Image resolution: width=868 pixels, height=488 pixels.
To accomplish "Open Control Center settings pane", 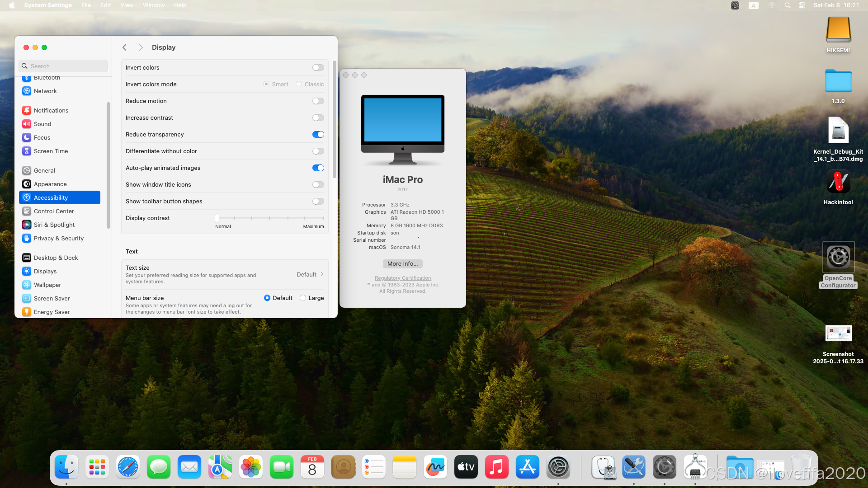I will point(53,211).
